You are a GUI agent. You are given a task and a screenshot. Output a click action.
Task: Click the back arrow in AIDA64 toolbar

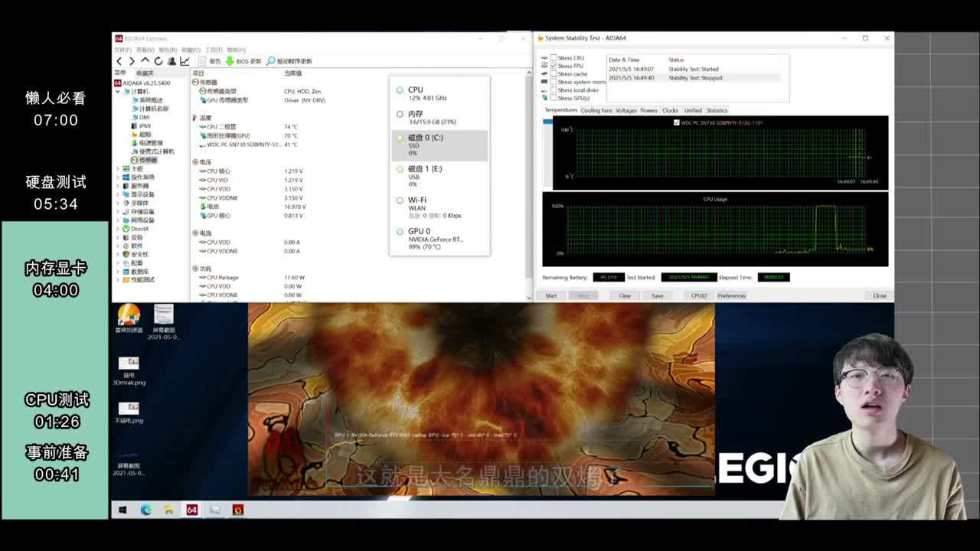point(119,61)
